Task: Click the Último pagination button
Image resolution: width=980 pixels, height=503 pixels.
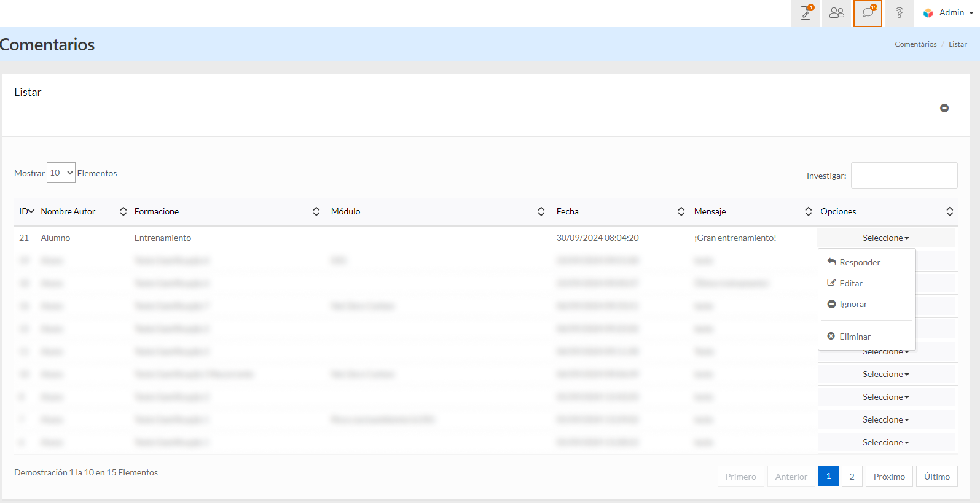Action: tap(936, 476)
